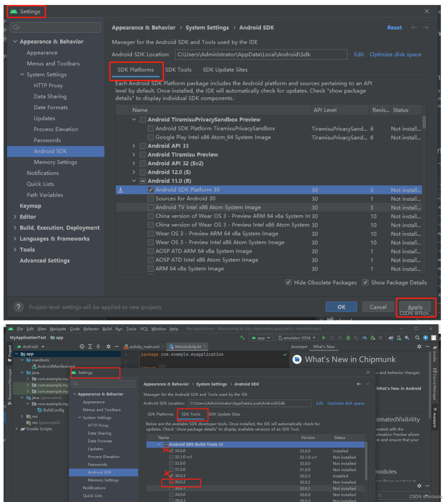Expand Android 12.0 (S) row
Image resolution: width=448 pixels, height=502 pixels.
pos(134,172)
